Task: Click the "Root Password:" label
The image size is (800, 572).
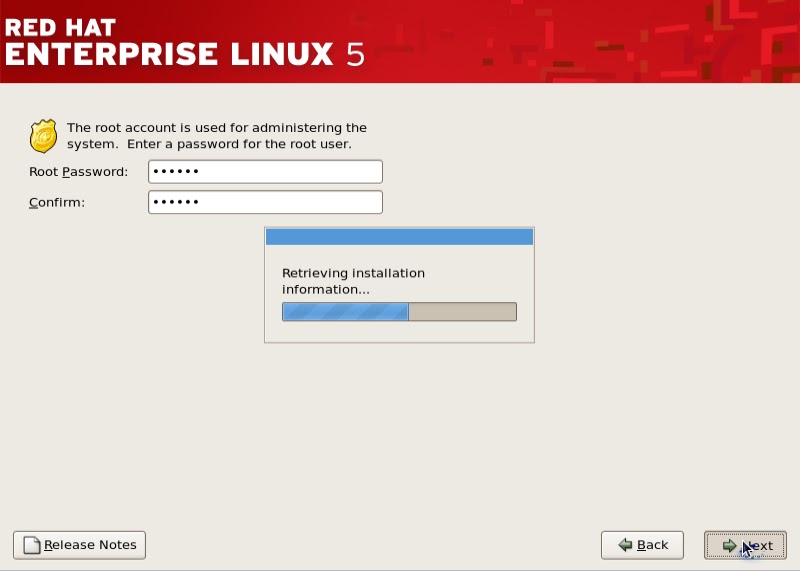Action: pyautogui.click(x=79, y=172)
